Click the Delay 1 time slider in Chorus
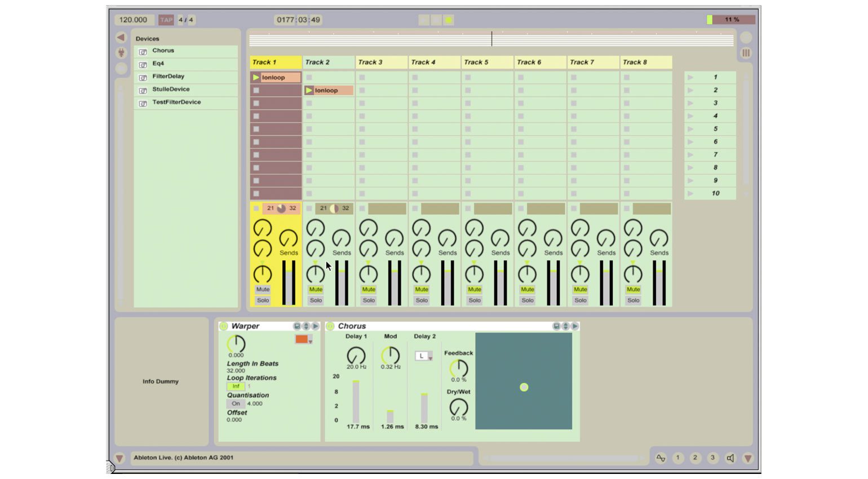 pyautogui.click(x=356, y=401)
